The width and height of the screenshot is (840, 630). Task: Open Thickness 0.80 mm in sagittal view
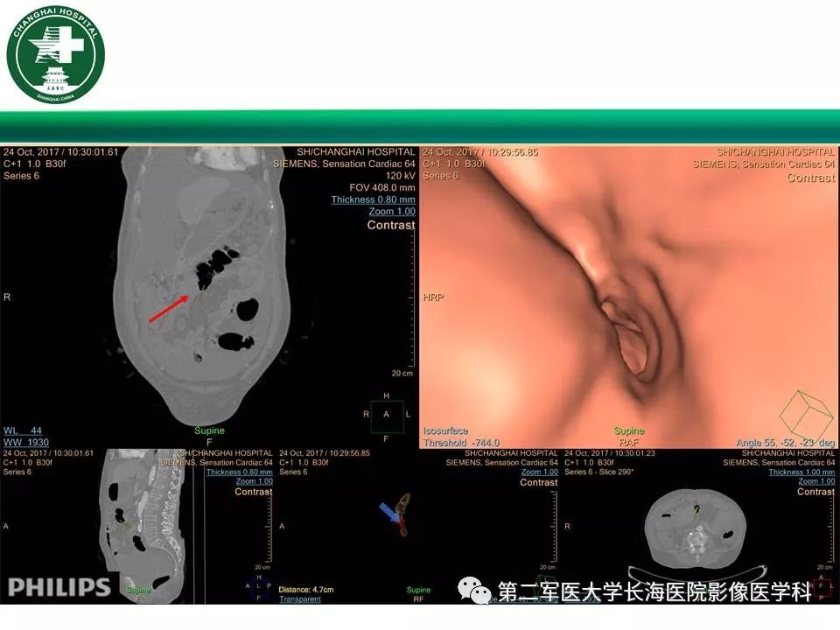coord(240,472)
